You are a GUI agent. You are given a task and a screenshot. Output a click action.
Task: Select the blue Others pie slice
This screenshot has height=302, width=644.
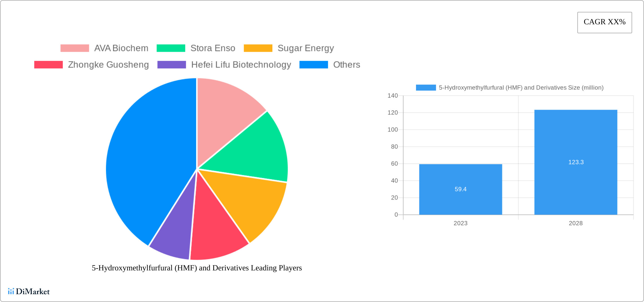coord(147,164)
